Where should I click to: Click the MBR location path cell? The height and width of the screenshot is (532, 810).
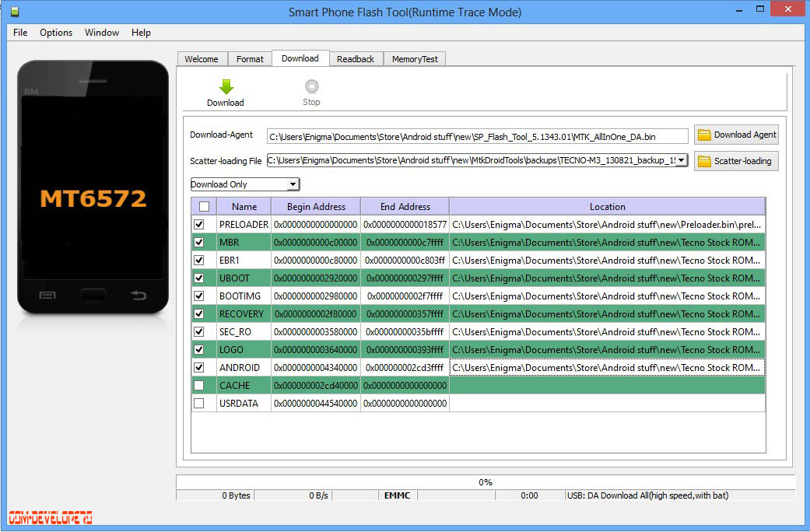pos(607,242)
